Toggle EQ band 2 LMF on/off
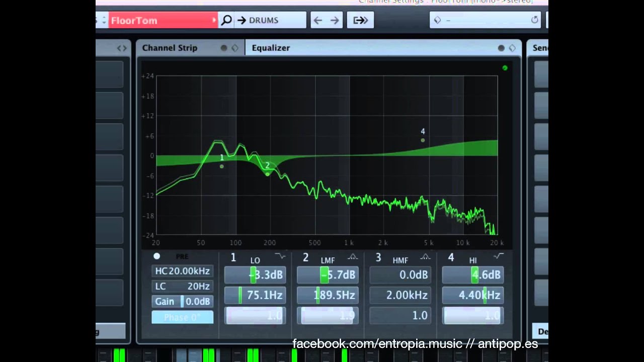This screenshot has height=362, width=644. 305,257
